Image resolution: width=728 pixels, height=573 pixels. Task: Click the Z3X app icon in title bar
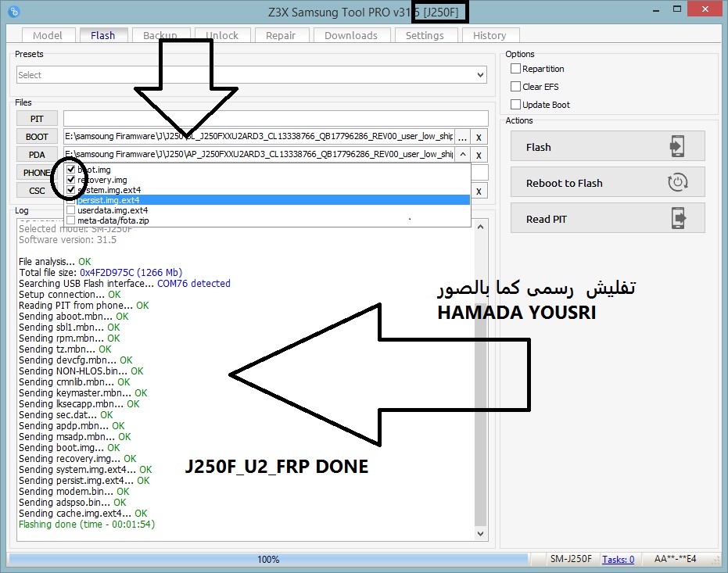(14, 12)
